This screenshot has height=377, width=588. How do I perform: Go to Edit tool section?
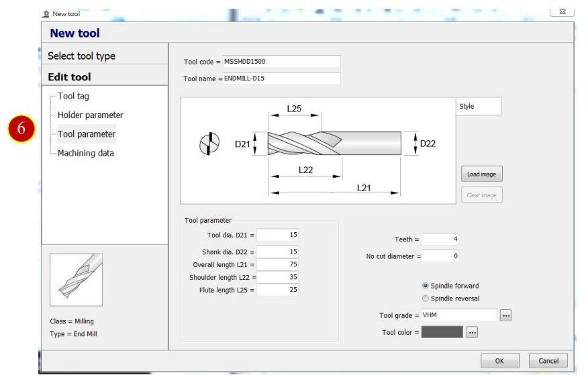coord(105,77)
